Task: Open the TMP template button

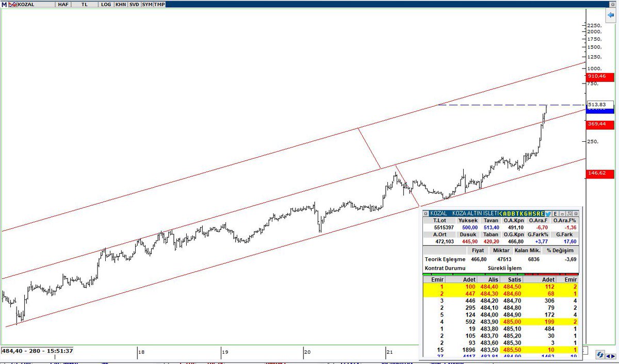Action: [159, 4]
